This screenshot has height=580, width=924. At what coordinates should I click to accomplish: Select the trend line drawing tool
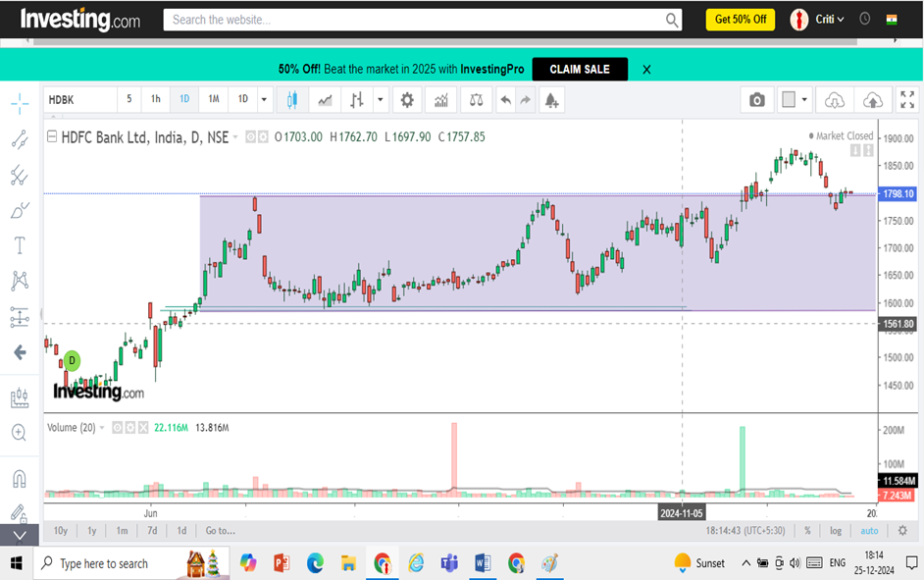point(20,139)
